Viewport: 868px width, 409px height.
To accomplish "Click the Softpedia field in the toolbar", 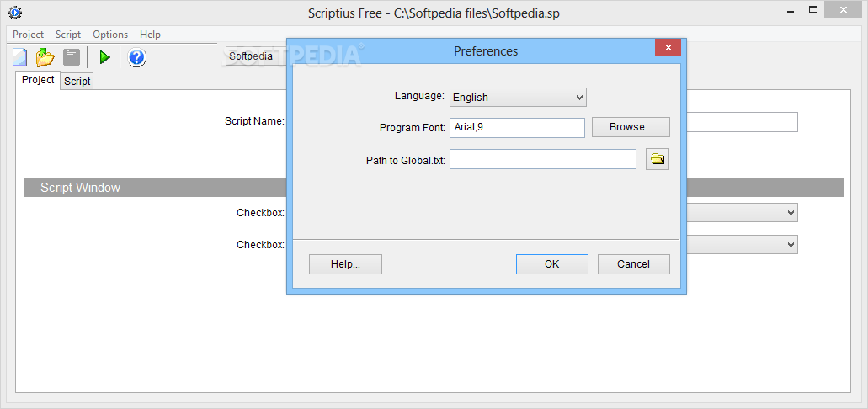I will 256,56.
